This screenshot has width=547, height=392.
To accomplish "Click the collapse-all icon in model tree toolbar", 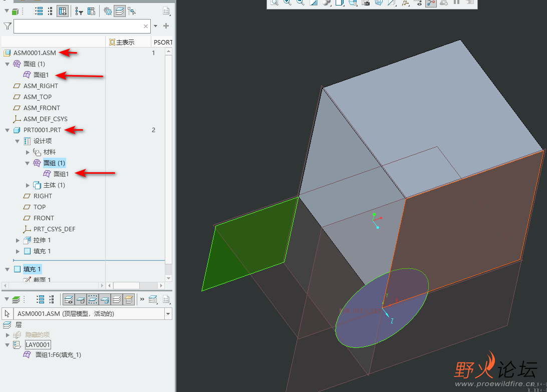I will pyautogui.click(x=50, y=12).
